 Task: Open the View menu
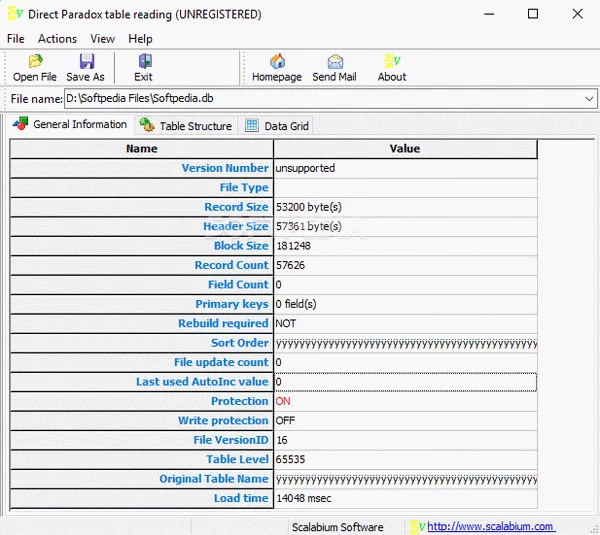(102, 39)
